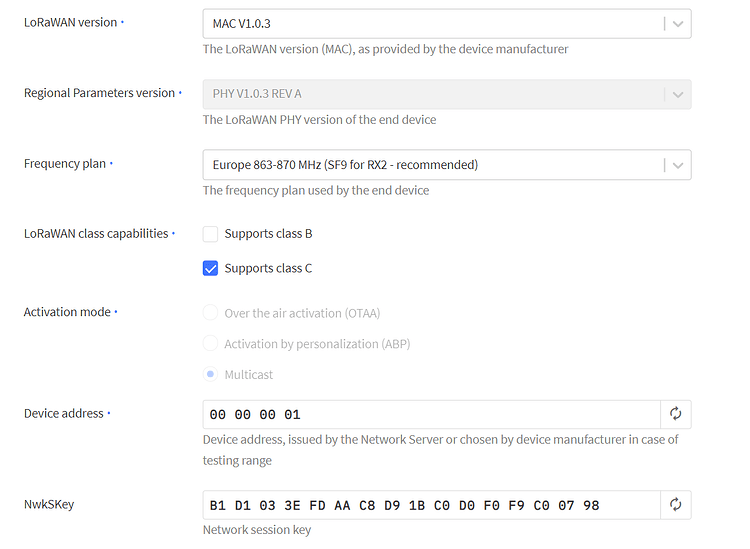Click the Activation mode field label
The height and width of the screenshot is (549, 750).
pyautogui.click(x=67, y=312)
